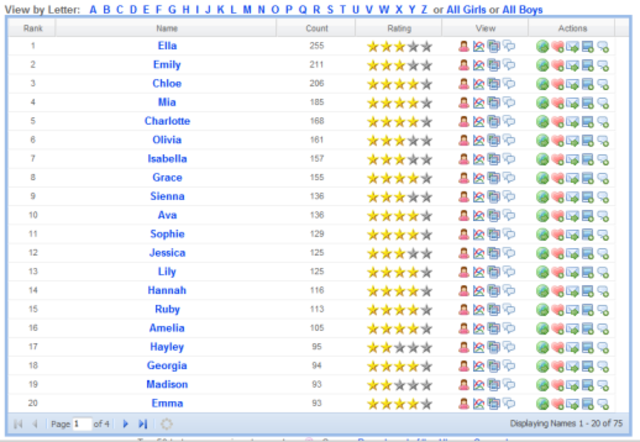The height and width of the screenshot is (442, 640).
Task: View names starting with letter S
Action: [x=330, y=9]
